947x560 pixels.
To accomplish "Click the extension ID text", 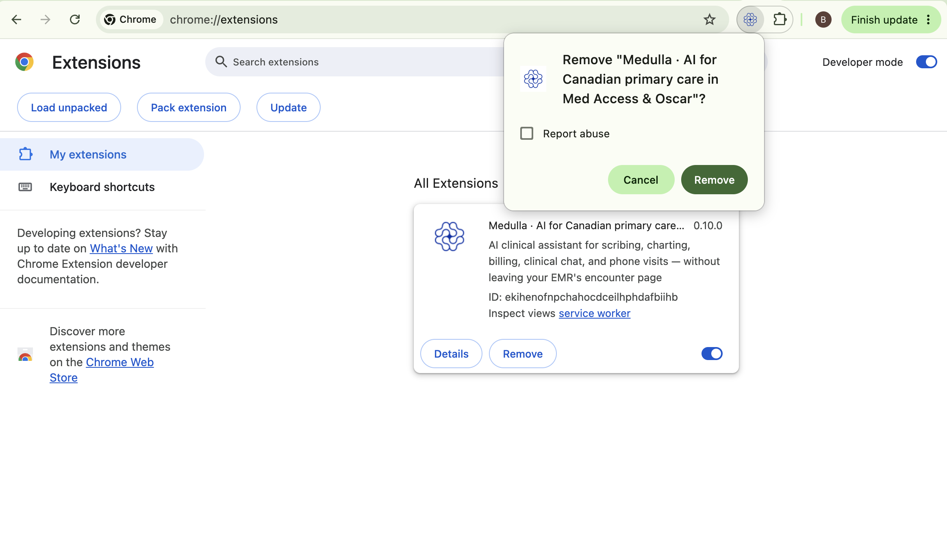I will coord(583,297).
